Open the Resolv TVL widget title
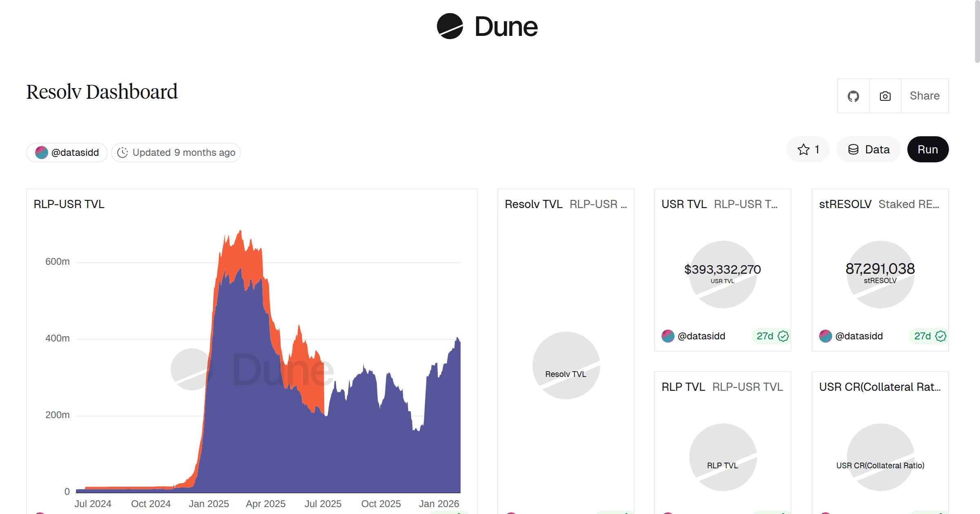The width and height of the screenshot is (980, 514). click(533, 204)
